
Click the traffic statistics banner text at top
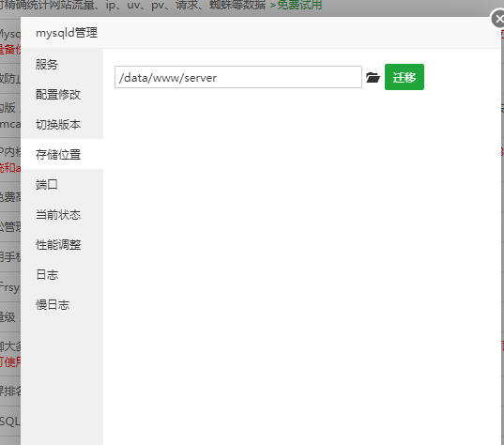click(x=133, y=5)
